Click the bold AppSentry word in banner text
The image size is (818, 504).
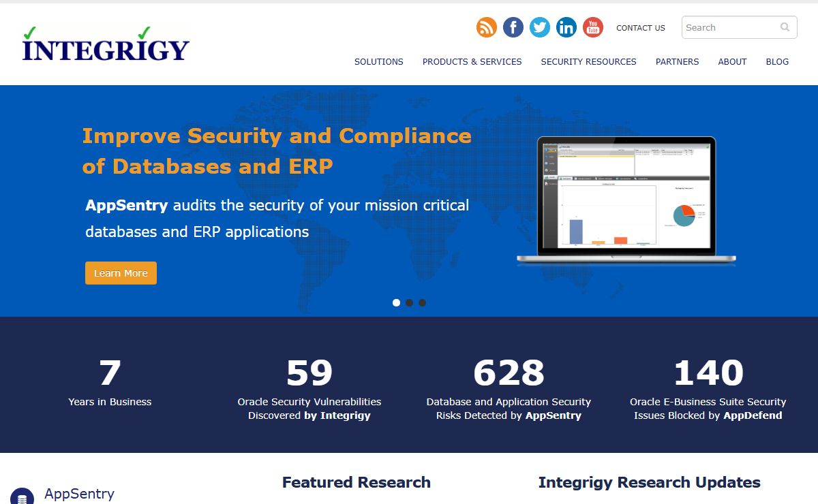coord(127,205)
